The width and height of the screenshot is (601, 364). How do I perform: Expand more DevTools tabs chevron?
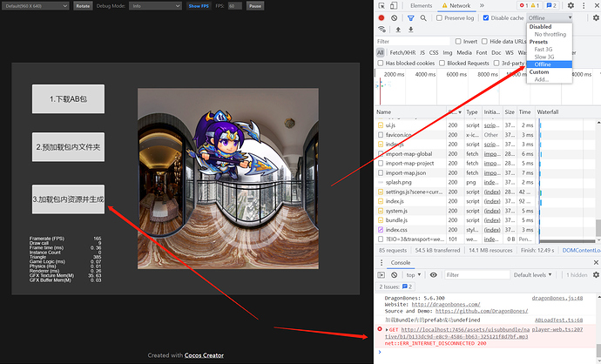482,6
